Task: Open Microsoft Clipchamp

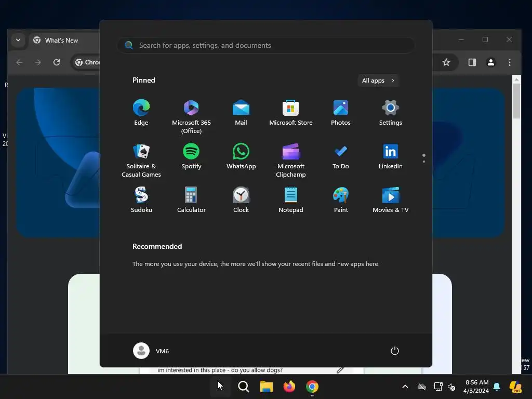Action: click(x=291, y=160)
